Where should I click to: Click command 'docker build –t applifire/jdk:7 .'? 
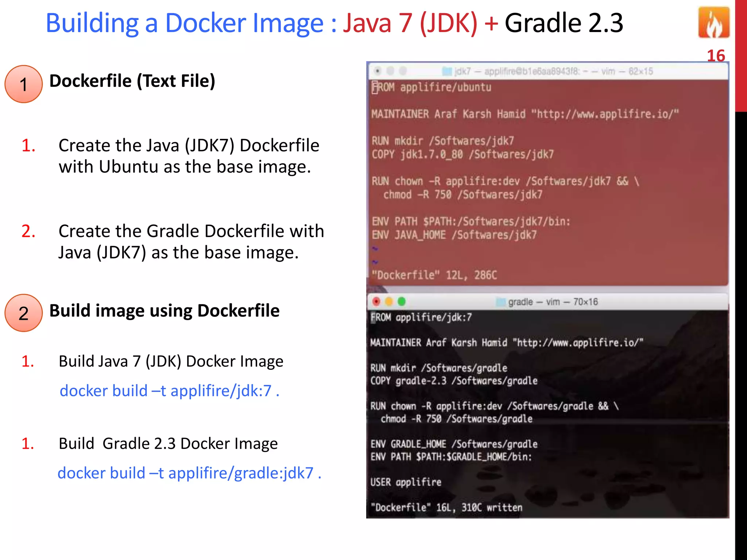170,391
